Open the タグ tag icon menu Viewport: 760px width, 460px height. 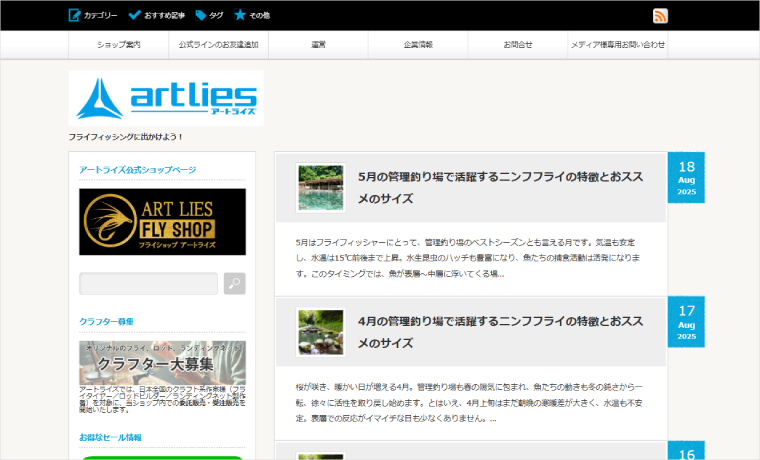coord(201,15)
